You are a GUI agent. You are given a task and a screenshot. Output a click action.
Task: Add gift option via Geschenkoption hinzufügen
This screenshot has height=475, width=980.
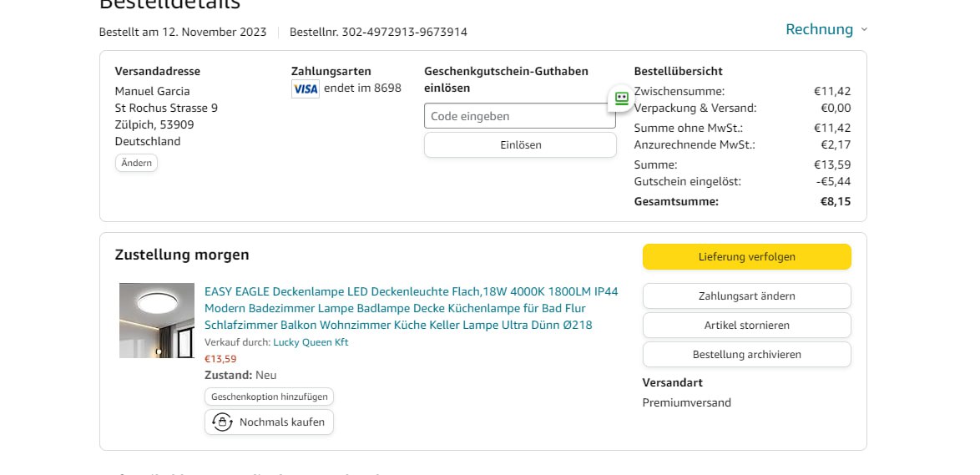269,397
